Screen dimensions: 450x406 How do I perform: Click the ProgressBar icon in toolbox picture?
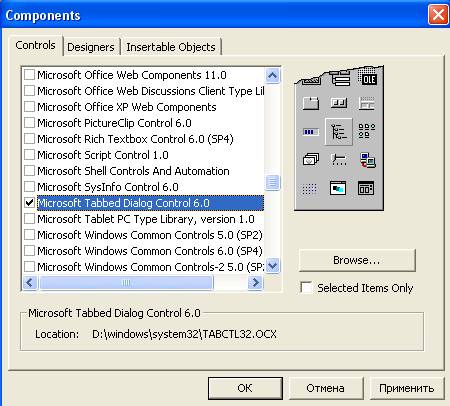311,132
